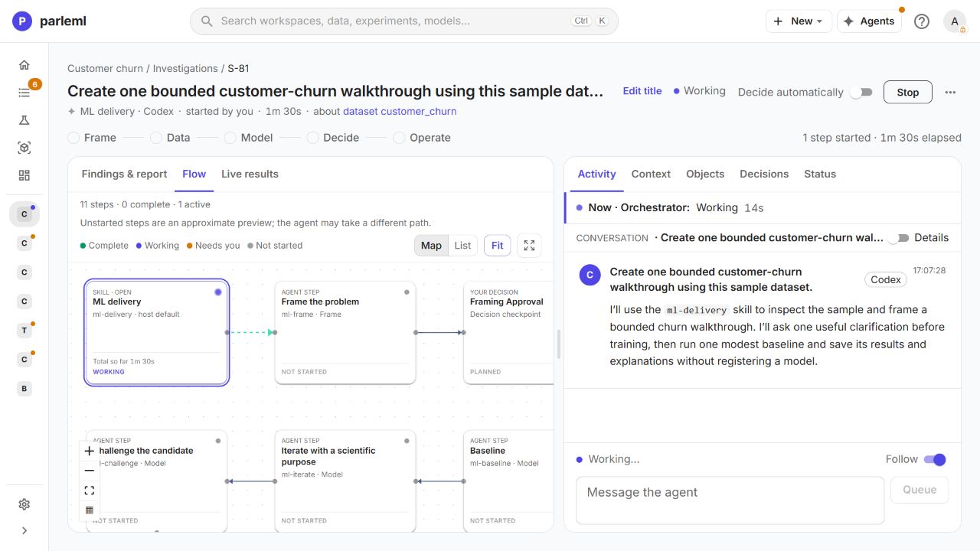Screen dimensions: 980x551
Task: Select the active C workspace with blue dot
Action: coord(24,214)
